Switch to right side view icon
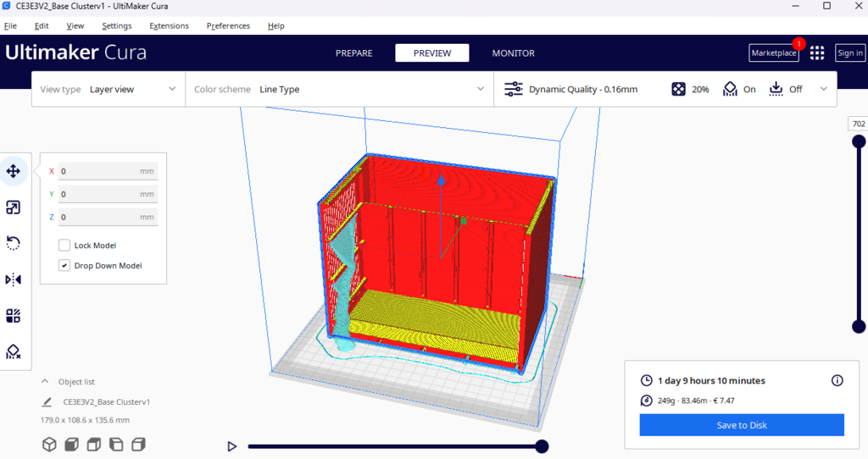Viewport: 868px width, 459px height. [138, 444]
